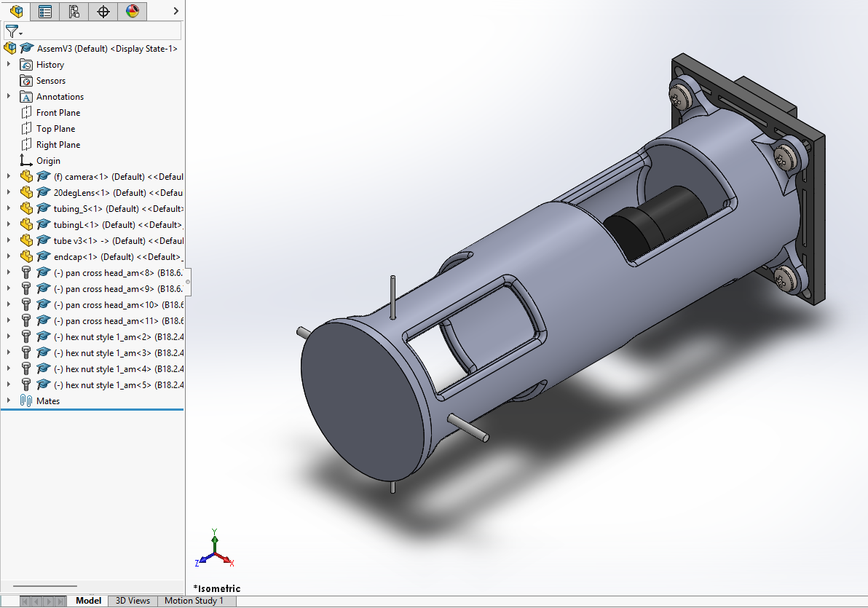
Task: Expand the Mates folder
Action: (x=9, y=401)
